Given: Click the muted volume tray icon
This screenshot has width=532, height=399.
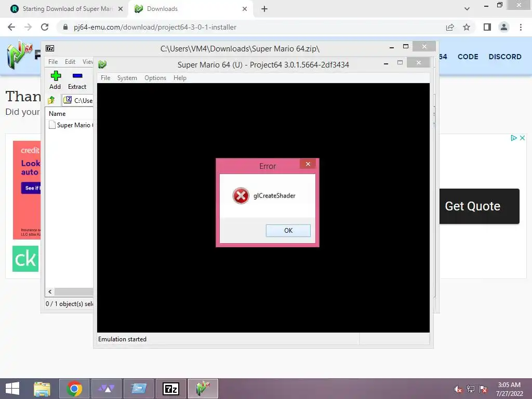Looking at the screenshot, I should point(458,389).
